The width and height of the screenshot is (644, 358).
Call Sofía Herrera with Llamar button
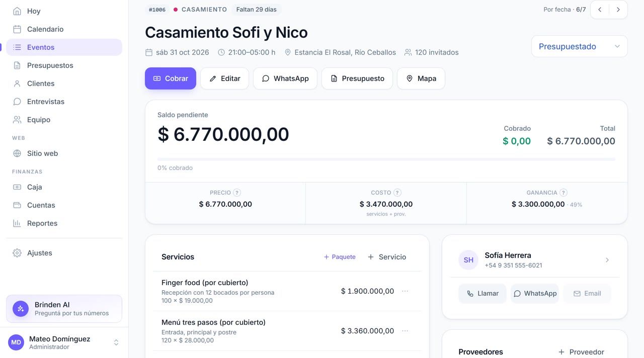[x=482, y=294]
